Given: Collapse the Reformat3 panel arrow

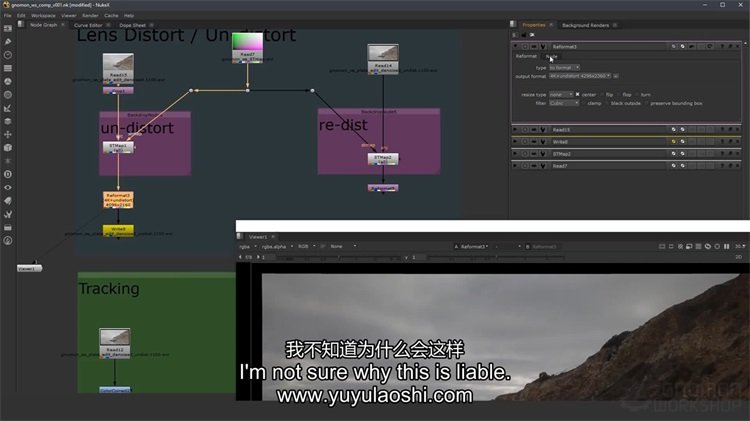Looking at the screenshot, I should point(516,46).
